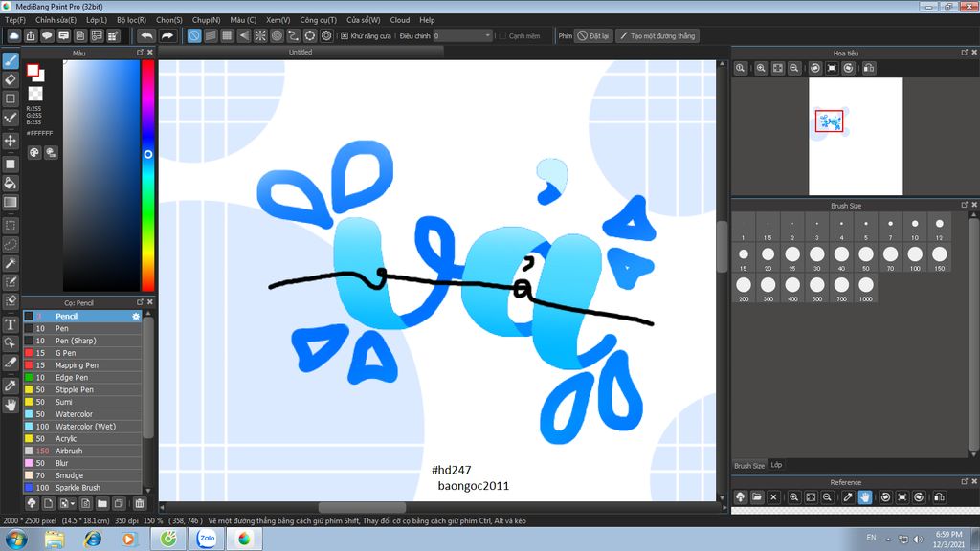Select the G Pen brush

(x=82, y=353)
